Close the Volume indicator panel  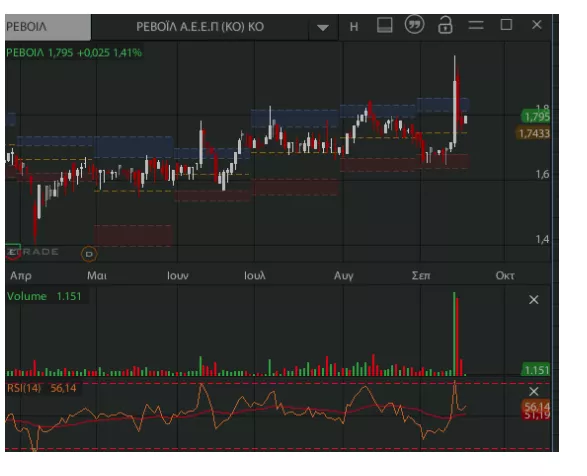tap(534, 300)
